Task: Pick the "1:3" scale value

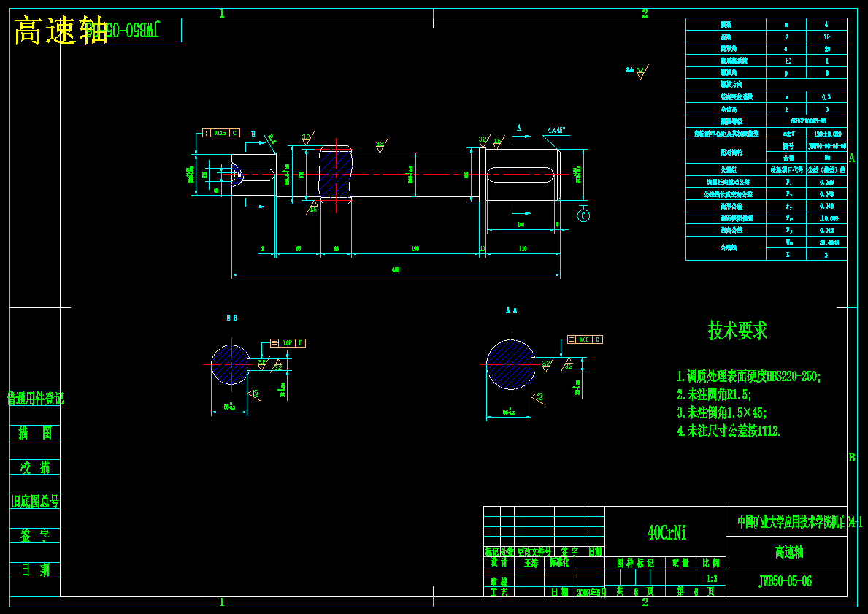Action: pos(712,578)
